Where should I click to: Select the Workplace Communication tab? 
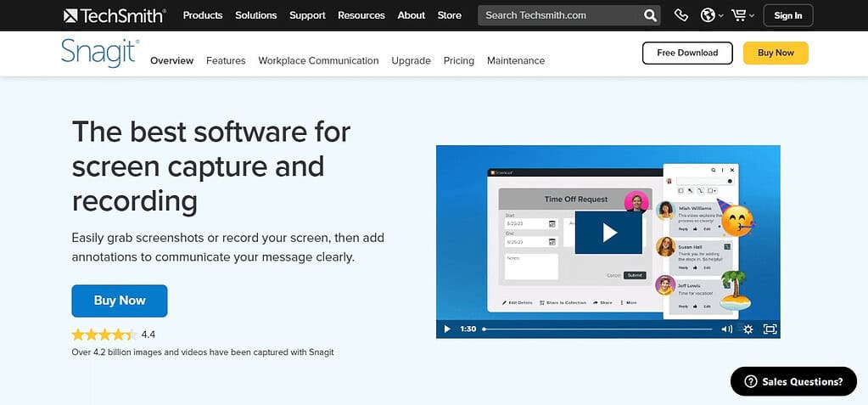tap(318, 61)
